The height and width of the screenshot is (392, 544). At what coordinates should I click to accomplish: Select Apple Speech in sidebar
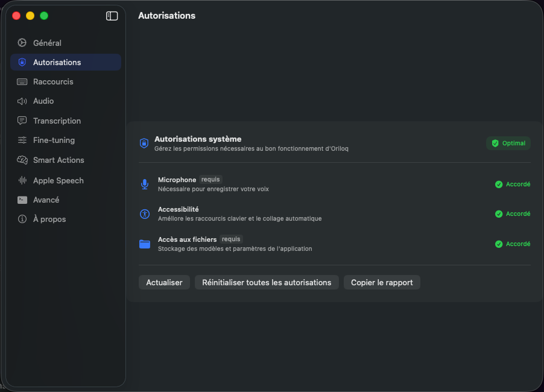click(x=66, y=180)
